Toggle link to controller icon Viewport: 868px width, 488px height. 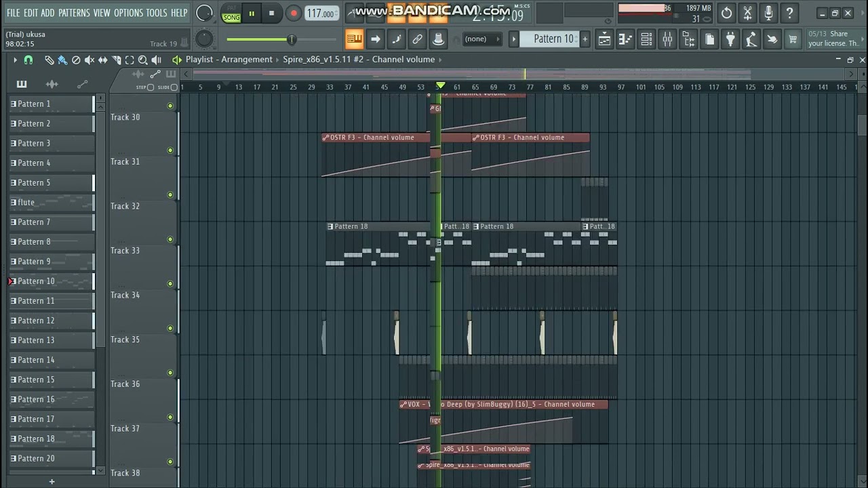click(x=417, y=39)
